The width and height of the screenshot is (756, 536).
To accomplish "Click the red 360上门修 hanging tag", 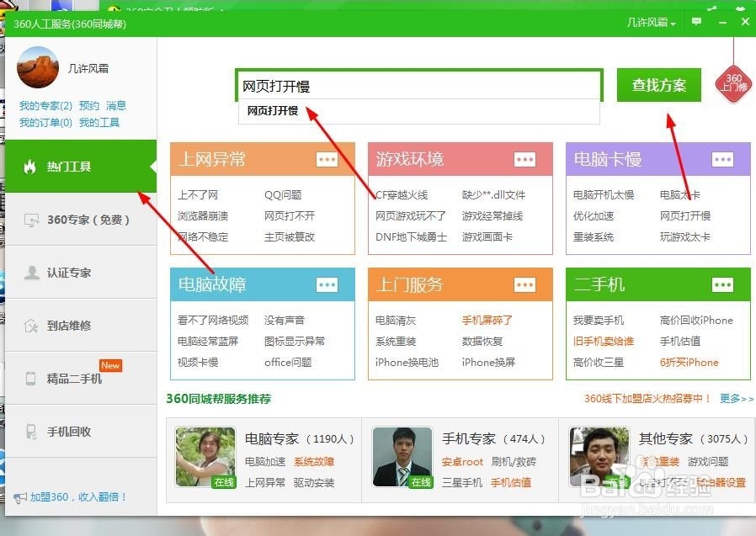I will point(733,84).
